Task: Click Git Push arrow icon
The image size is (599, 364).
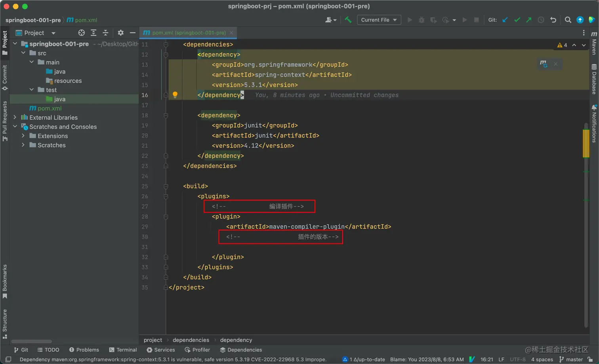Action: [x=529, y=20]
